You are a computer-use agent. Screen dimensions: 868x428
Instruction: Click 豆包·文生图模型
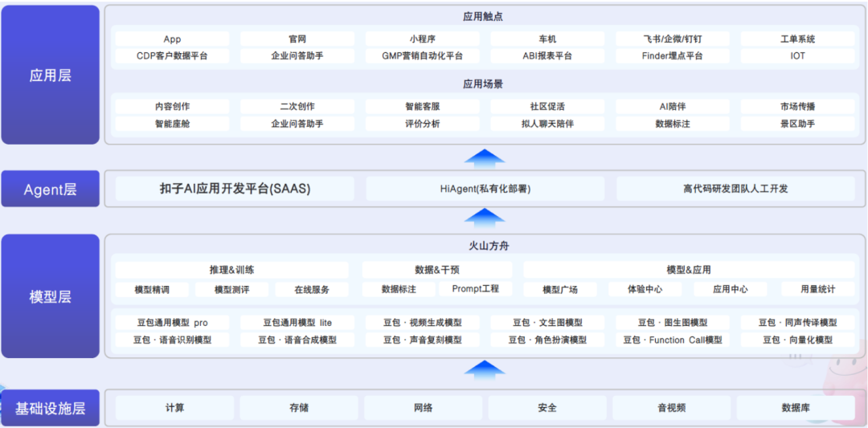pyautogui.click(x=547, y=322)
